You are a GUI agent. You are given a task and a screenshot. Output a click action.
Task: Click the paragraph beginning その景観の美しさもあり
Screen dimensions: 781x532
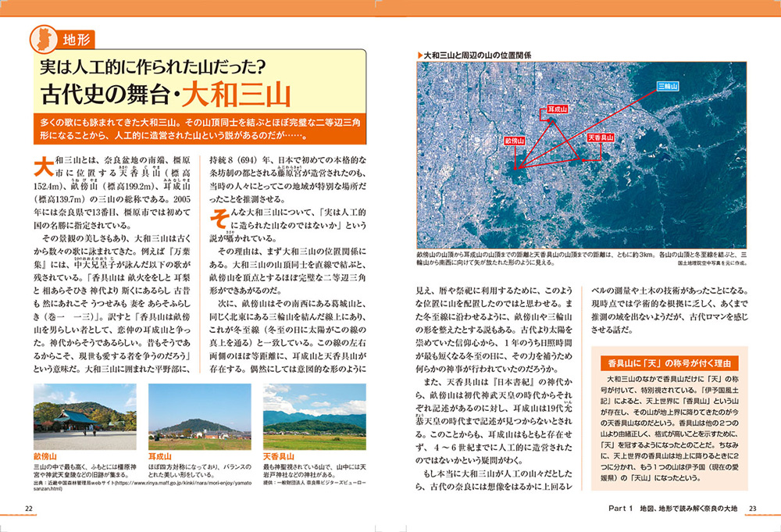point(112,304)
